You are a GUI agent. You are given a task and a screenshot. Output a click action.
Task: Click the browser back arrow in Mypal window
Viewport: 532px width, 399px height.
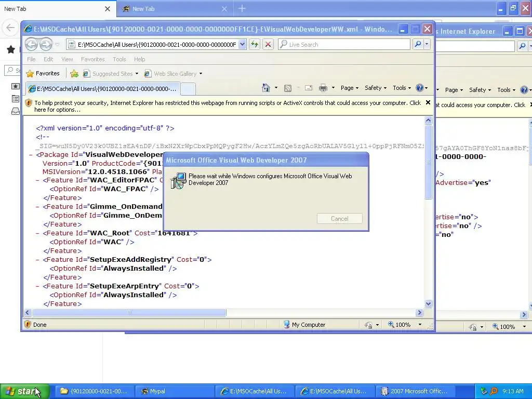click(10, 28)
